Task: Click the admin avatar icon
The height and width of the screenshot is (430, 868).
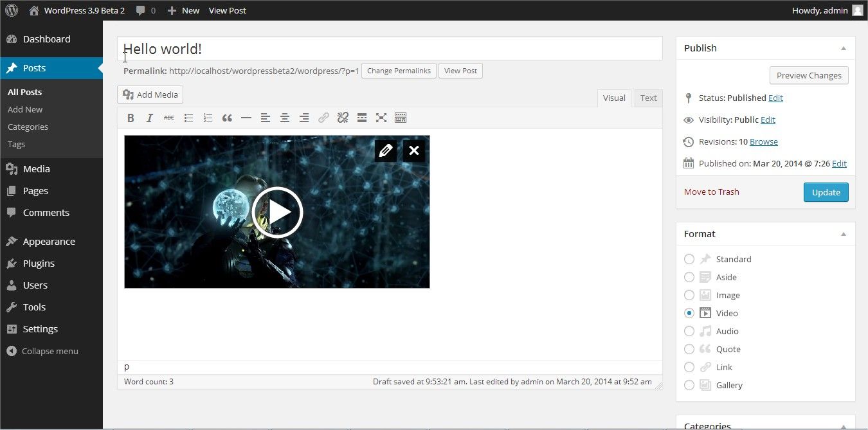Action: pyautogui.click(x=858, y=10)
